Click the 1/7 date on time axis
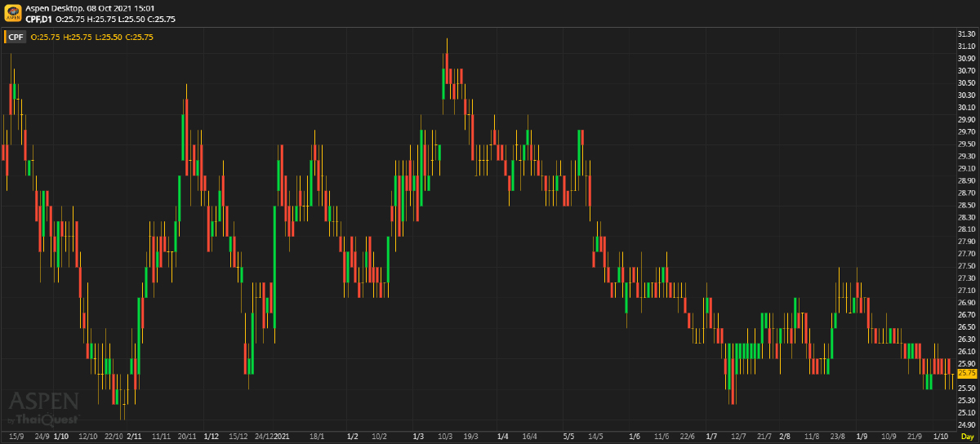The width and height of the screenshot is (980, 444). point(710,437)
